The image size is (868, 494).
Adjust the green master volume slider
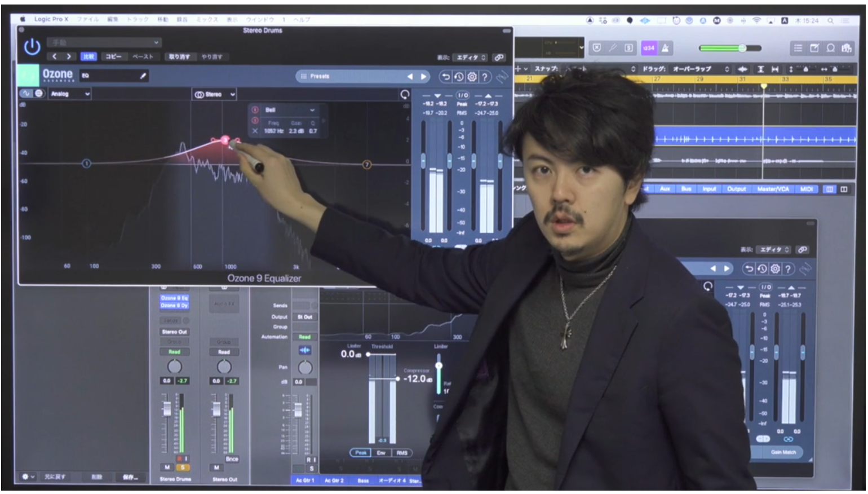tap(742, 48)
